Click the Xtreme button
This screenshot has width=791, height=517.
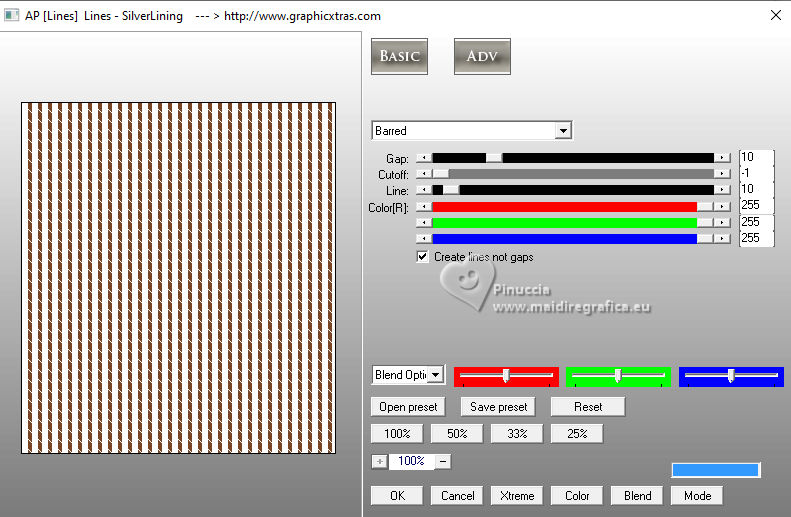click(517, 496)
